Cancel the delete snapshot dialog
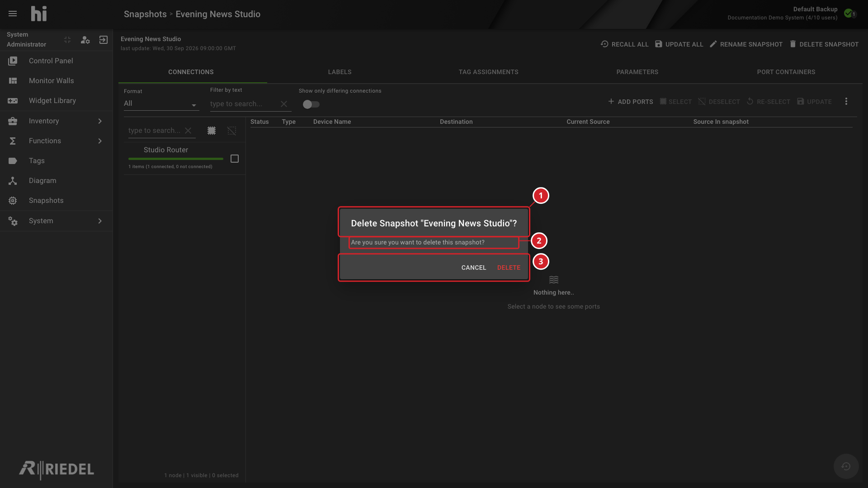Screen dimensions: 868x488 click(x=473, y=267)
